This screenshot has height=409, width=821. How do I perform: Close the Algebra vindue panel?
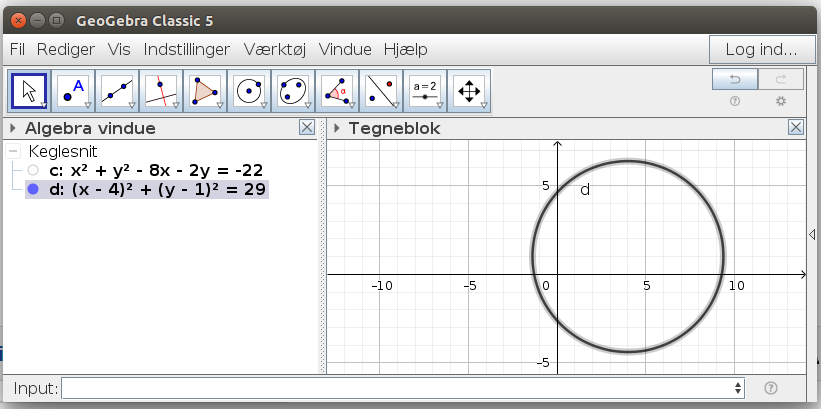pyautogui.click(x=307, y=127)
